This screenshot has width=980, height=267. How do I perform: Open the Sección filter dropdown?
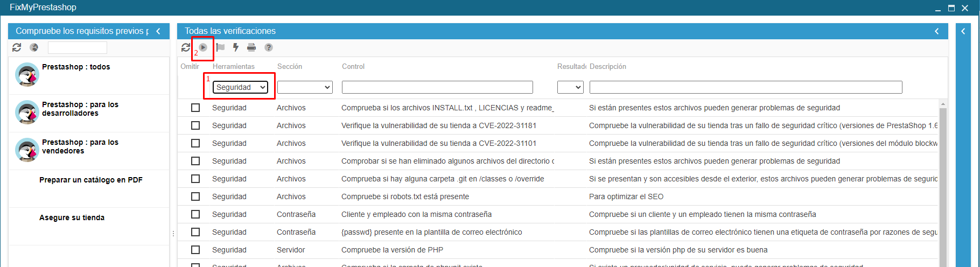pyautogui.click(x=305, y=87)
